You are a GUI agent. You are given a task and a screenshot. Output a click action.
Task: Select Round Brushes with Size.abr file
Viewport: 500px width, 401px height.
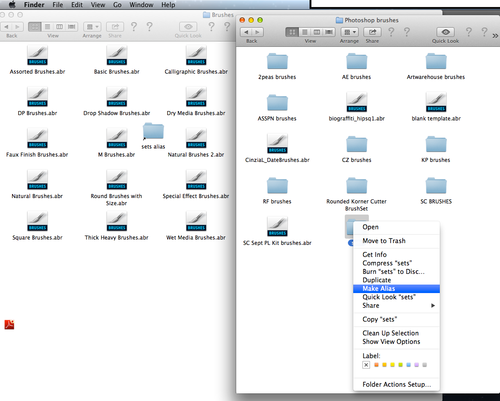pyautogui.click(x=117, y=180)
